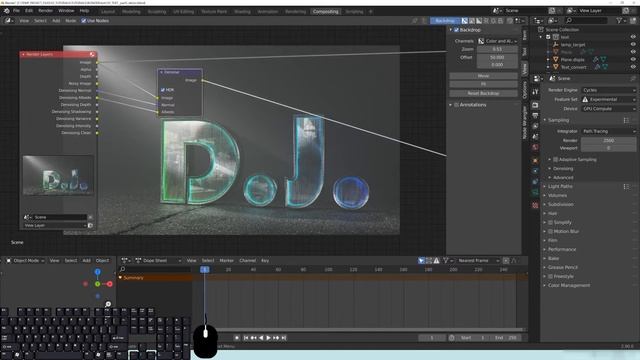Viewport: 640px width, 360px height.
Task: Collapse the Sampling panel
Action: 558,120
